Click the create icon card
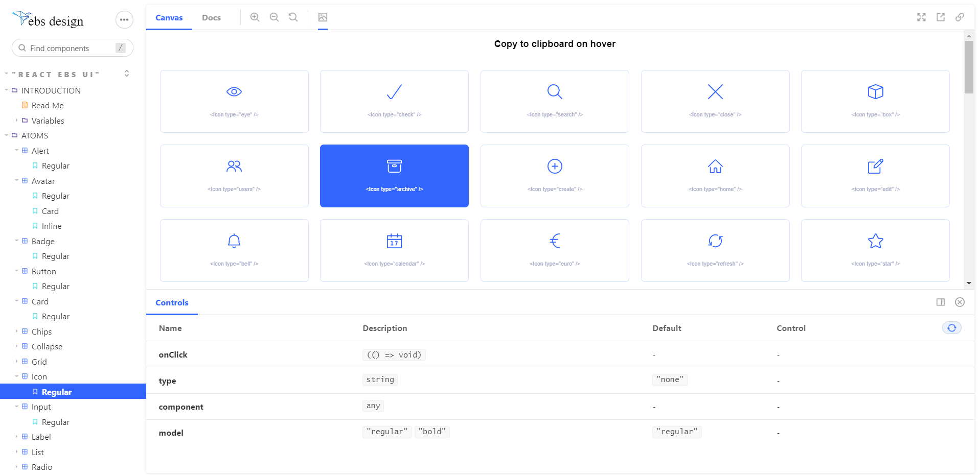Screen dimensions: 980x475 click(555, 176)
